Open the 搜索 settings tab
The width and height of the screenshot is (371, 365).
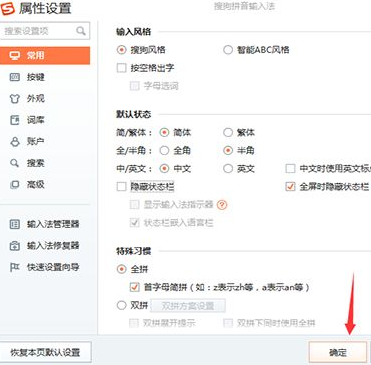[x=45, y=163]
